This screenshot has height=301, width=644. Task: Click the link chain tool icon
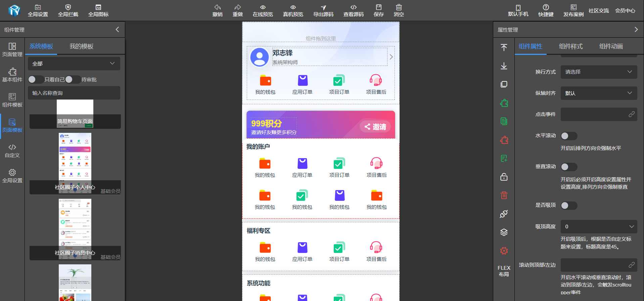coord(504,214)
